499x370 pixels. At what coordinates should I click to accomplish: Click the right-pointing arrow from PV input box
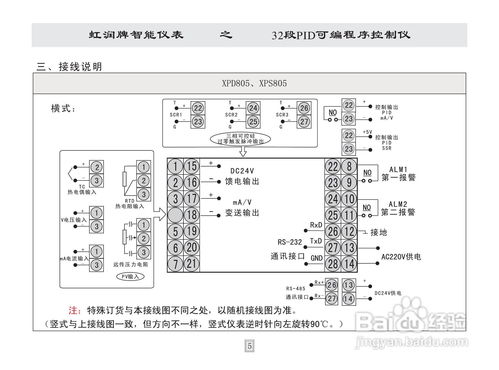tap(159, 214)
